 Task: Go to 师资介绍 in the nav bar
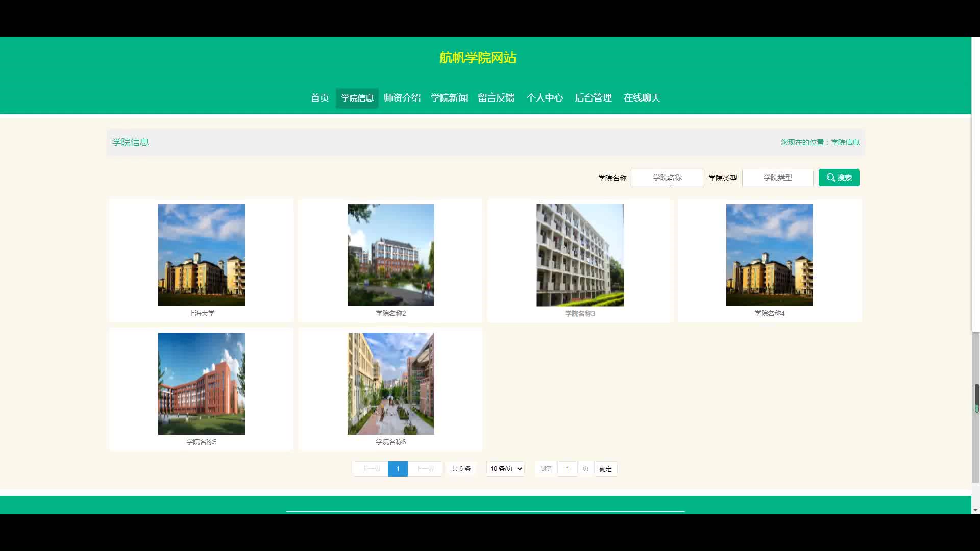(402, 98)
